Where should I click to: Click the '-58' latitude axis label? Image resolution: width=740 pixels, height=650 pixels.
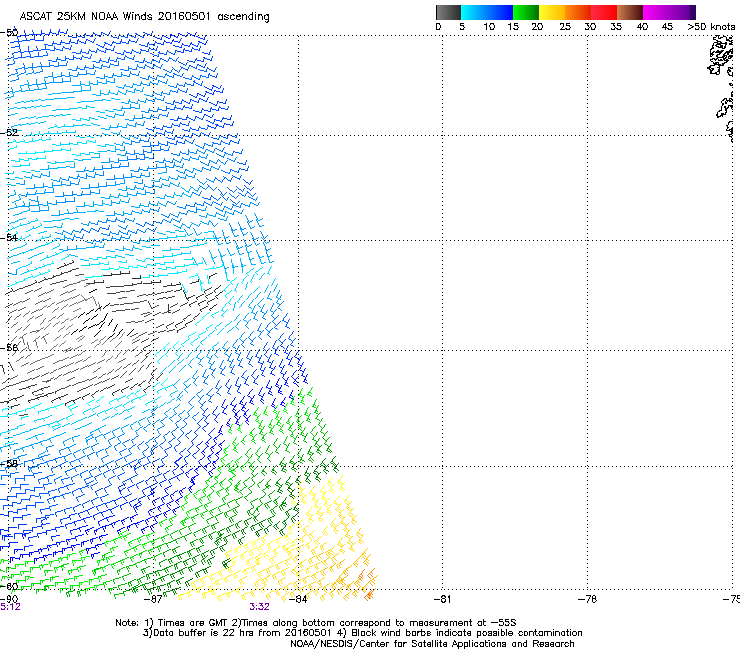click(x=9, y=464)
